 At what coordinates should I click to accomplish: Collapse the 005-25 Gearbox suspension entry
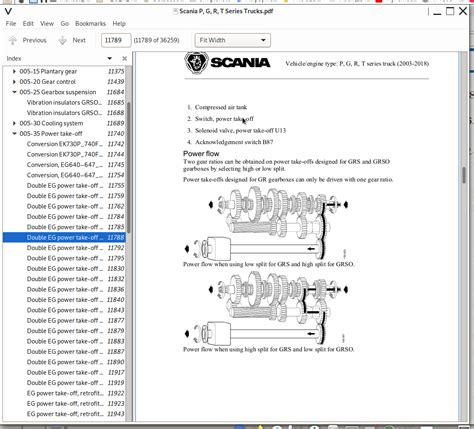coord(14,92)
